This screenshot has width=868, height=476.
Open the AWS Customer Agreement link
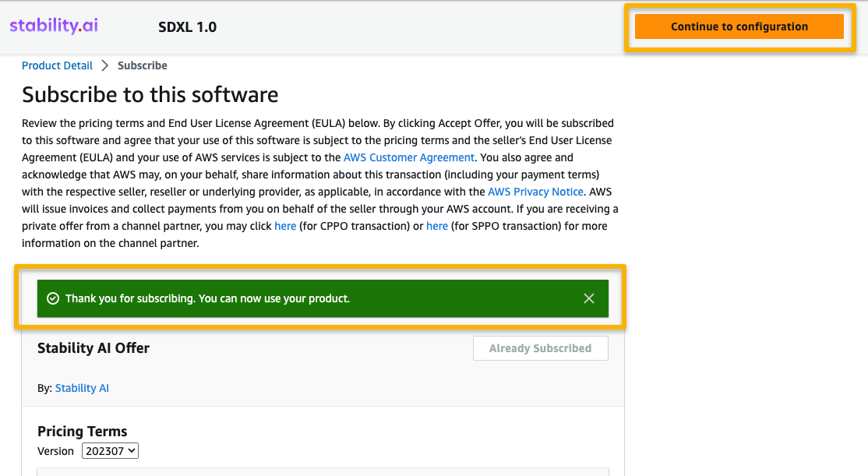pyautogui.click(x=408, y=157)
